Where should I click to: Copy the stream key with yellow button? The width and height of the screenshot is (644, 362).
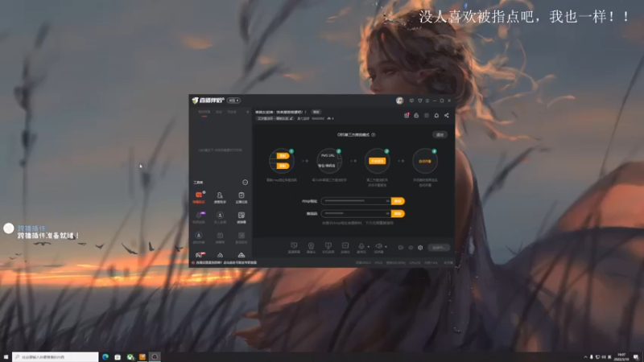pyautogui.click(x=398, y=213)
